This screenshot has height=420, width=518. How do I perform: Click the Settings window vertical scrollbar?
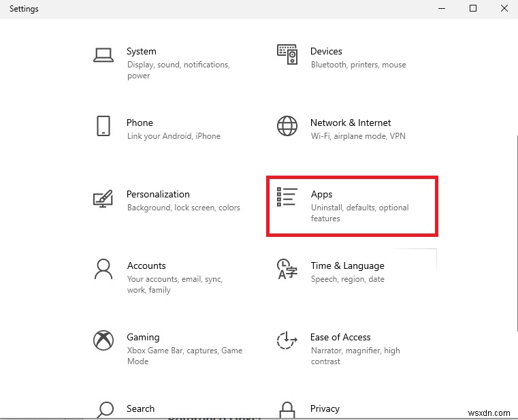click(x=517, y=233)
